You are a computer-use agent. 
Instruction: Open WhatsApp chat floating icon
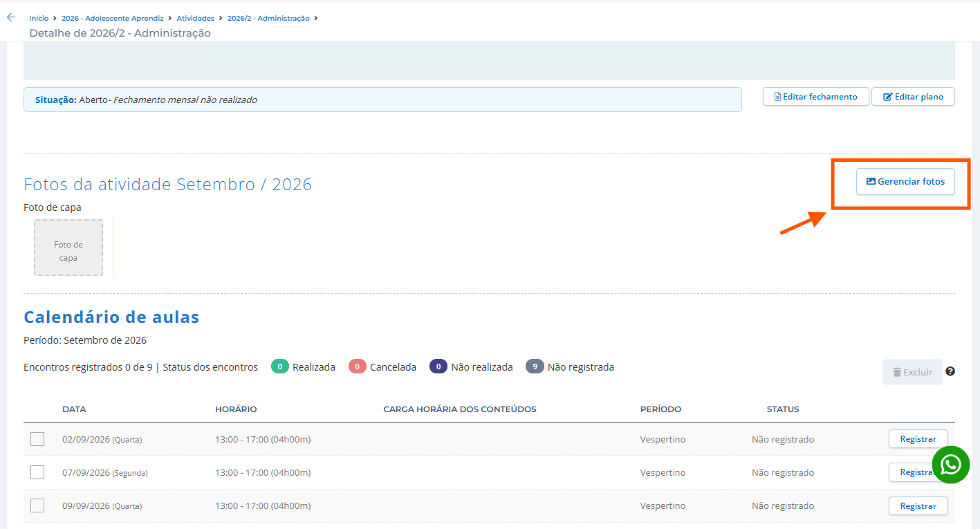(x=951, y=465)
